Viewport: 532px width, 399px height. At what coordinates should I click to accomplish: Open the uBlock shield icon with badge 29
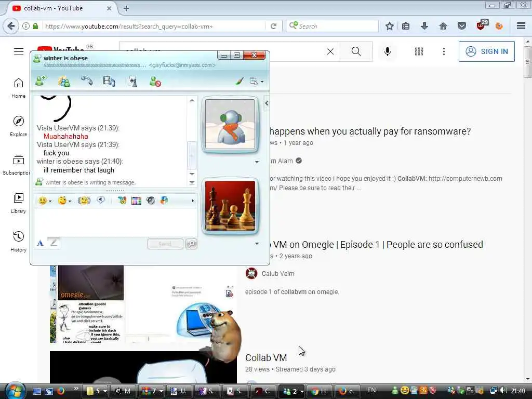point(482,25)
